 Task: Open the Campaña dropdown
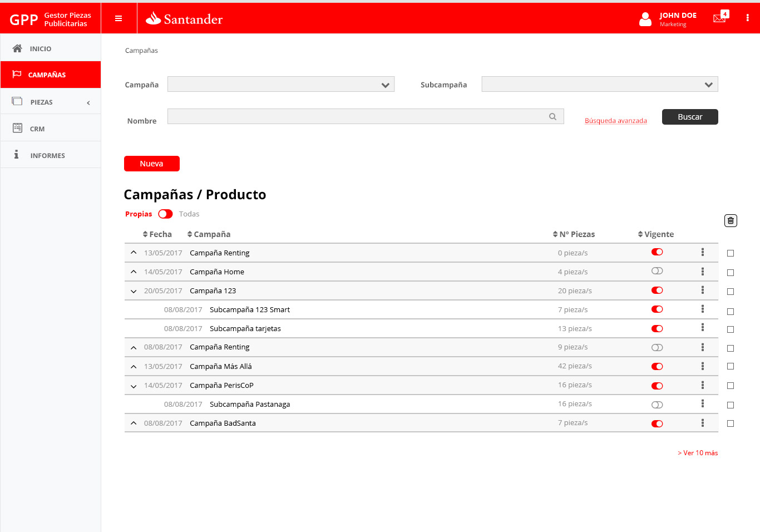click(x=281, y=84)
